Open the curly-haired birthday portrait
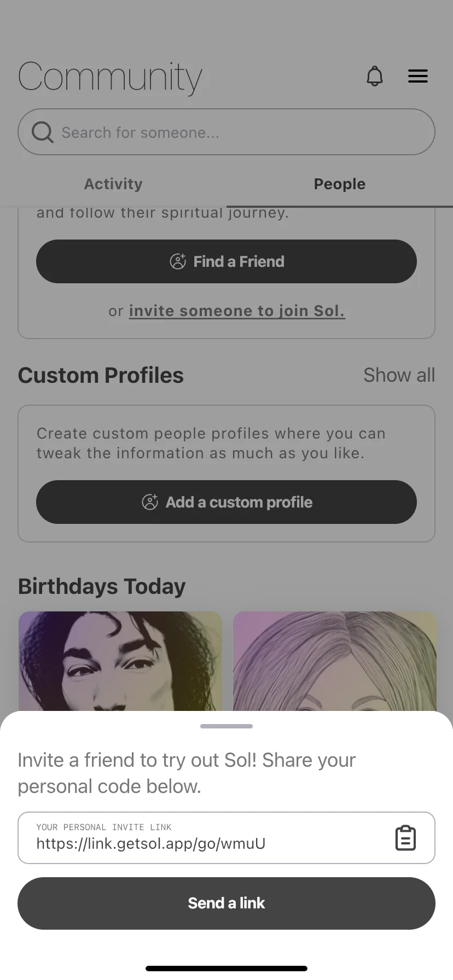This screenshot has width=453, height=980. pyautogui.click(x=120, y=661)
